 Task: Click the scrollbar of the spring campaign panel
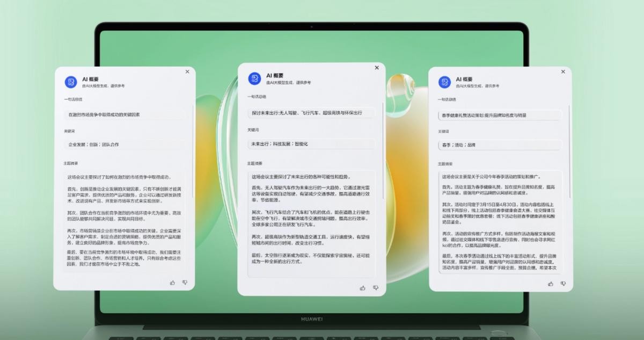coord(569,140)
